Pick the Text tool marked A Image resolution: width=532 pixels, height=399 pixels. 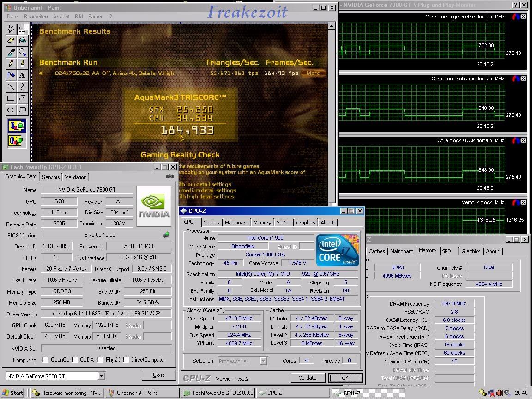[x=22, y=75]
